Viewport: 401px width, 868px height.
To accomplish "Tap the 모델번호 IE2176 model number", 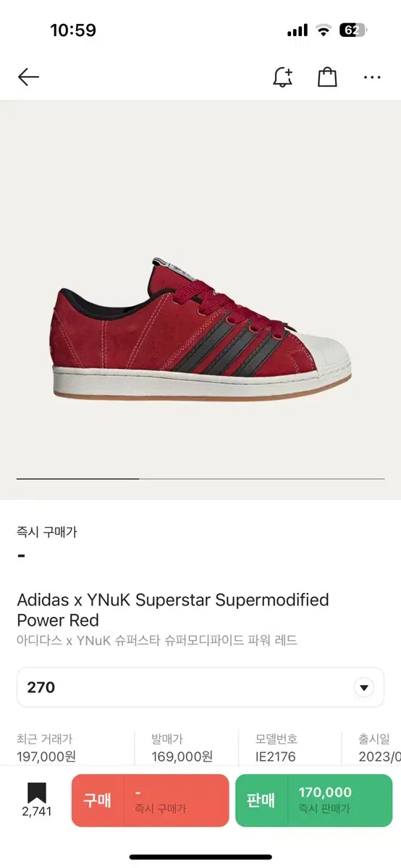I will [x=277, y=748].
